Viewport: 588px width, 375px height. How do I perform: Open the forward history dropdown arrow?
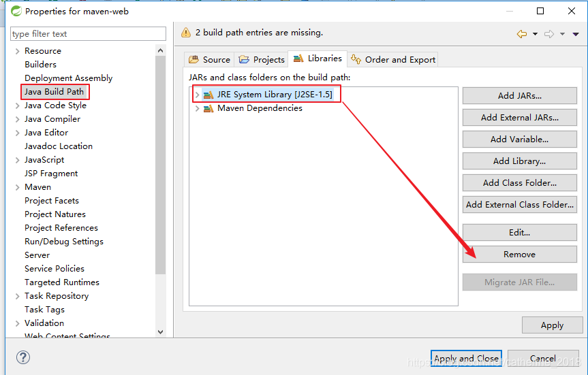(x=563, y=34)
